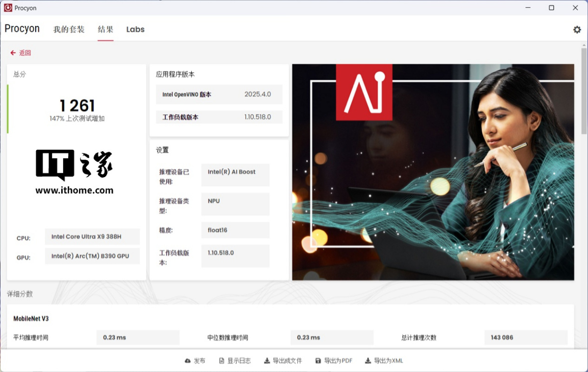
Task: Click the log document icon beside 显示日志
Action: pos(223,360)
